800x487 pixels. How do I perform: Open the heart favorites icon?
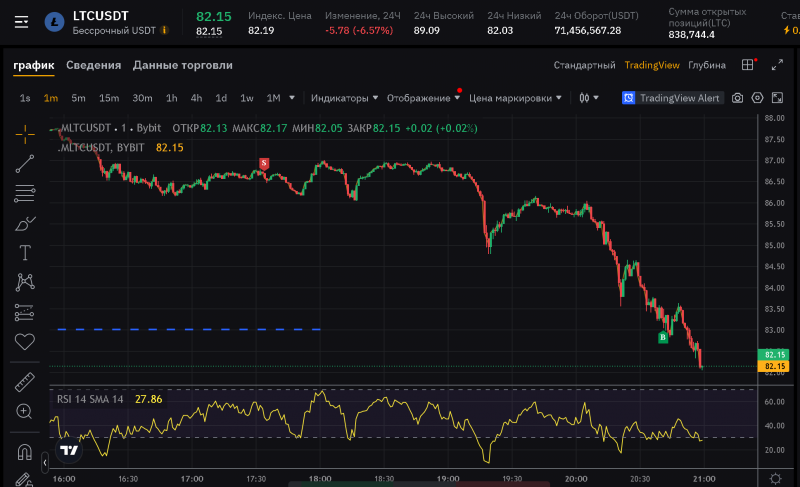pos(24,341)
